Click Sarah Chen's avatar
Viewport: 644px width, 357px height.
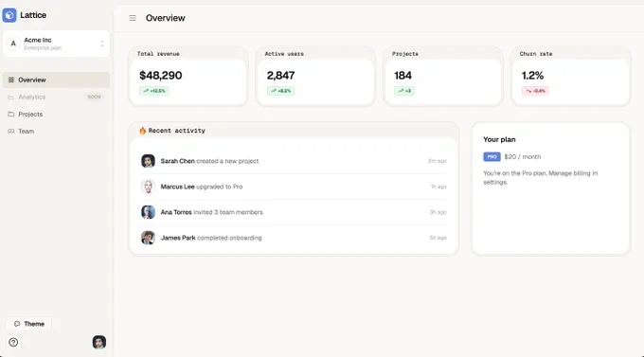click(148, 161)
